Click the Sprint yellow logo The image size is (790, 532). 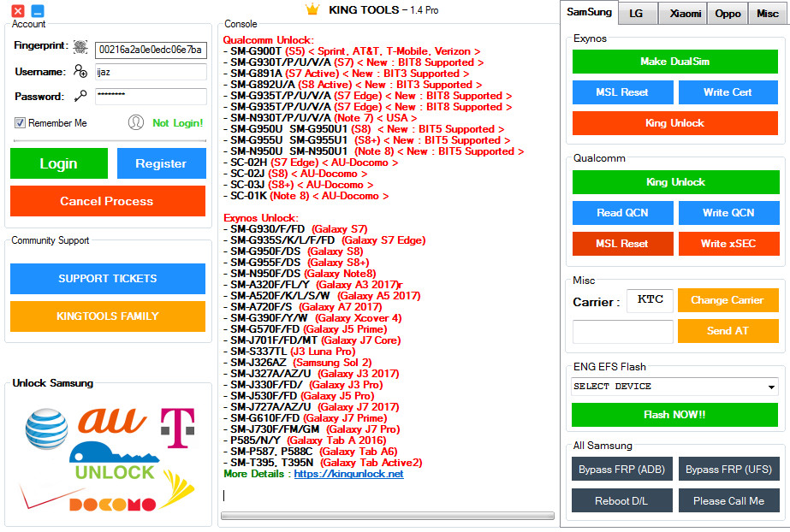(x=178, y=488)
